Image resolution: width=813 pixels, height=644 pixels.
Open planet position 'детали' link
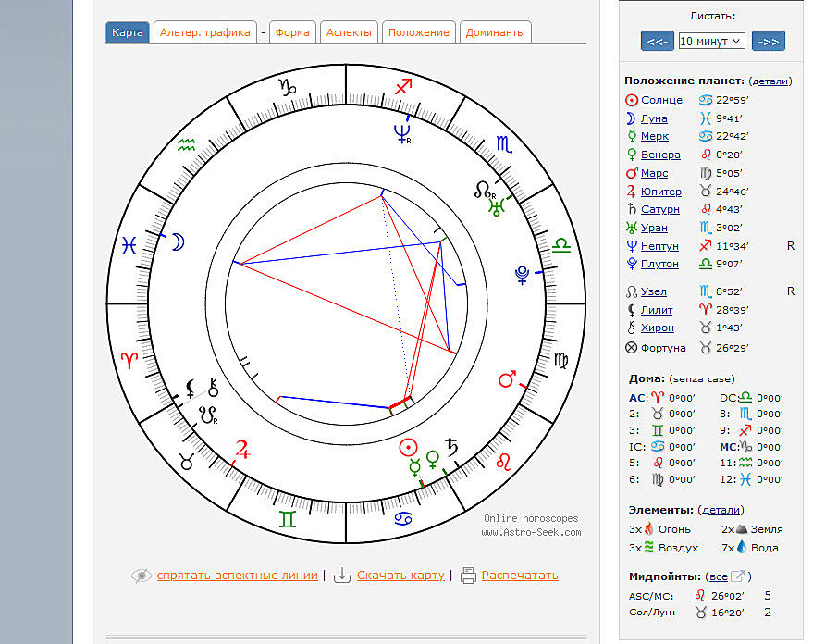[770, 81]
